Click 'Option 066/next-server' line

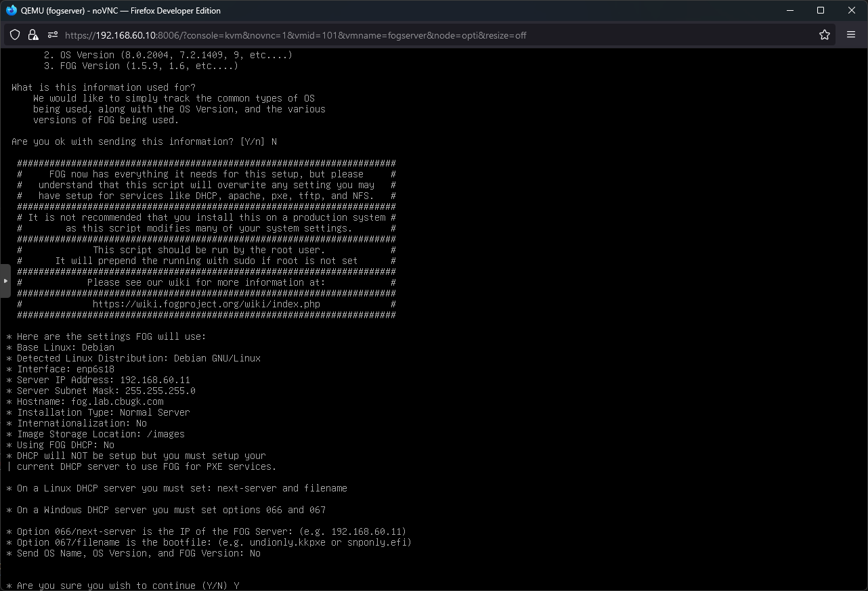point(207,531)
